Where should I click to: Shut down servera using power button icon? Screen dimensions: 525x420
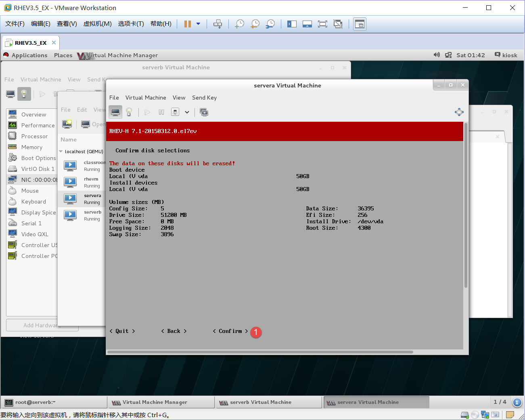point(175,112)
